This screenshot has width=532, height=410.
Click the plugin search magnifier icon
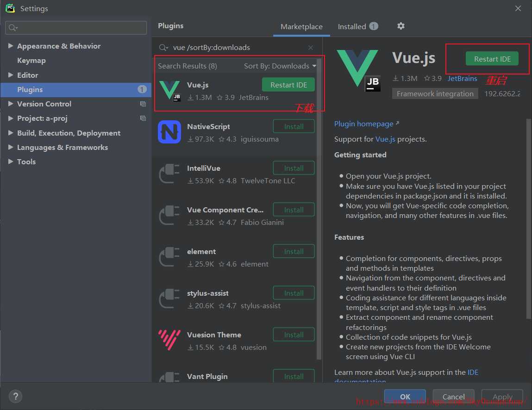pyautogui.click(x=163, y=48)
